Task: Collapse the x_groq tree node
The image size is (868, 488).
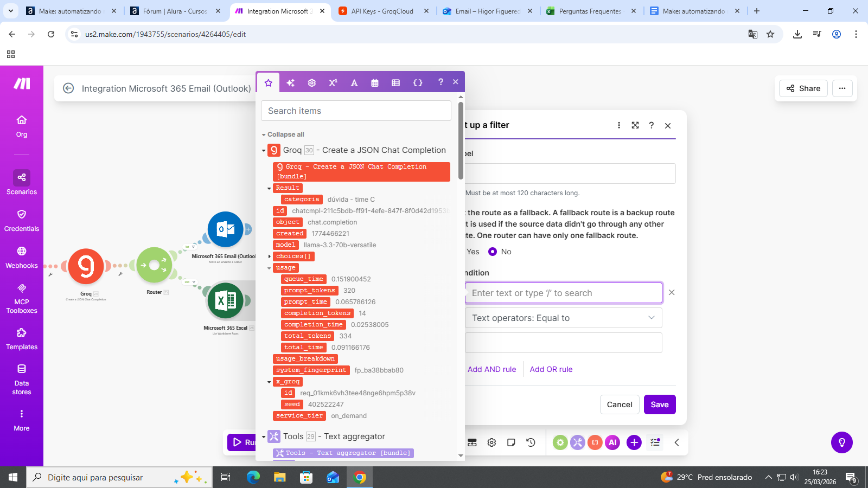Action: point(269,382)
